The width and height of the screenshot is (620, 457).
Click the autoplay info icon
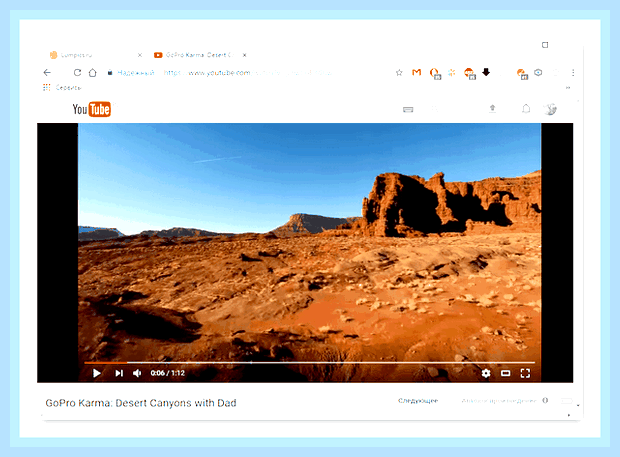coord(545,400)
